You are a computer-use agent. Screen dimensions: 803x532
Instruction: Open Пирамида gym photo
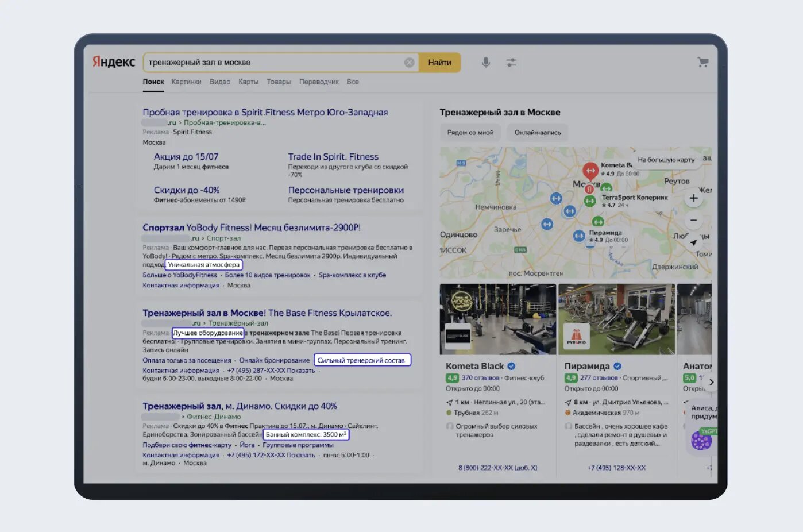[x=616, y=319]
